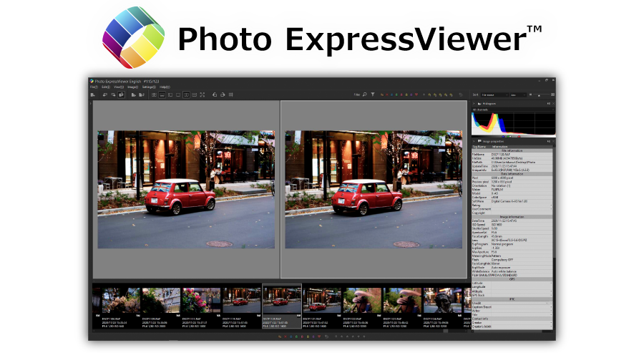Viewport: 644px width, 353px height.
Task: Open the Image menu
Action: (132, 87)
